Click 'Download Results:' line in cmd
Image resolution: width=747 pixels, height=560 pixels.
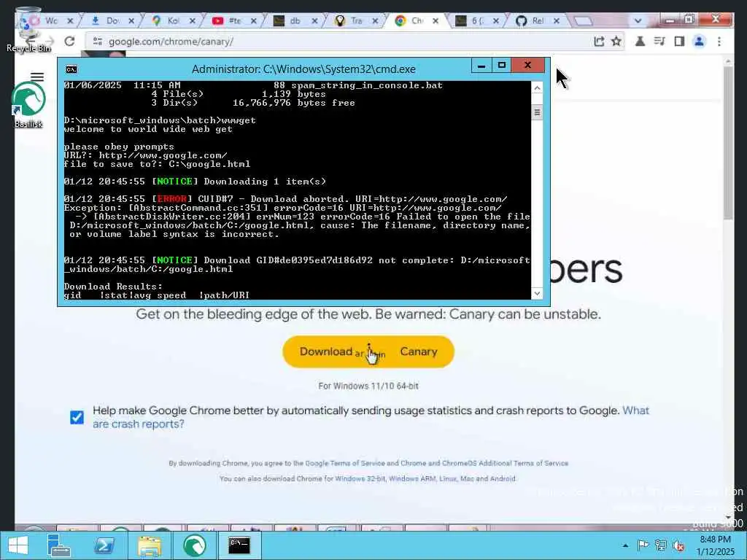point(113,286)
